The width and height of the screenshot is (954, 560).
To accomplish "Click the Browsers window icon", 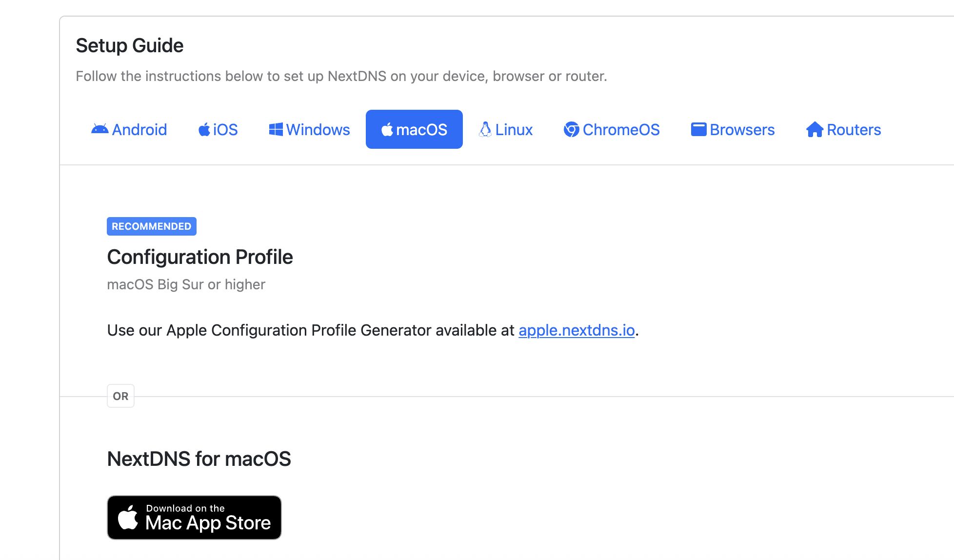I will [698, 129].
